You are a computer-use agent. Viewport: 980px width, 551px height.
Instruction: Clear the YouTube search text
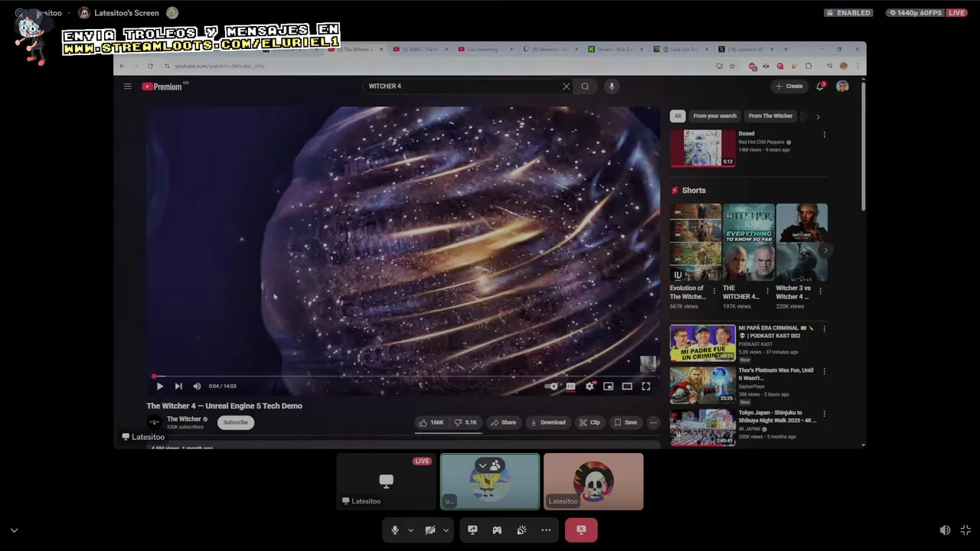click(x=567, y=86)
